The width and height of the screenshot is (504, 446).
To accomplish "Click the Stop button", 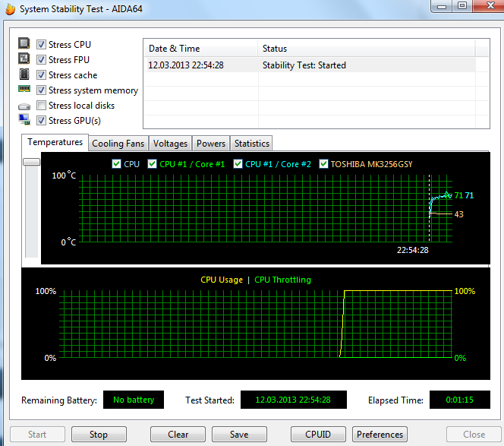I will [99, 435].
